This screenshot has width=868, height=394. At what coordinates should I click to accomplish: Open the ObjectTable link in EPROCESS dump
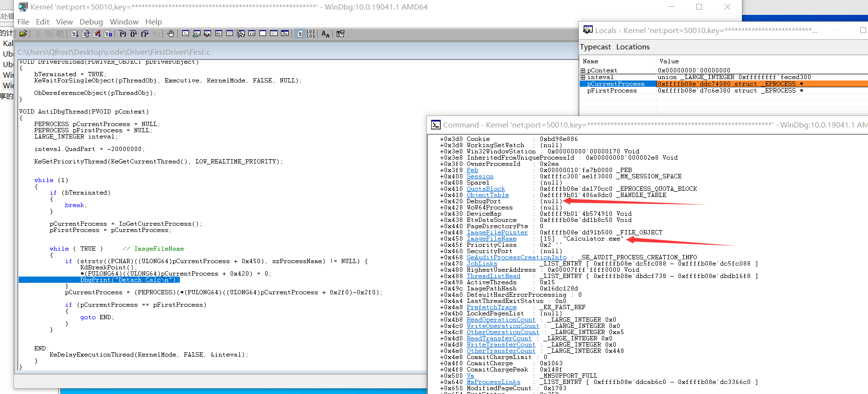coord(488,195)
